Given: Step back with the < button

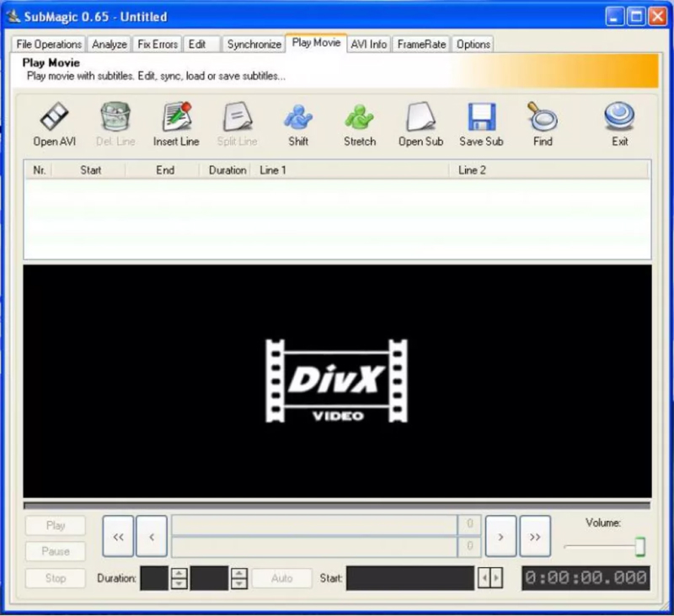Looking at the screenshot, I should pos(152,537).
